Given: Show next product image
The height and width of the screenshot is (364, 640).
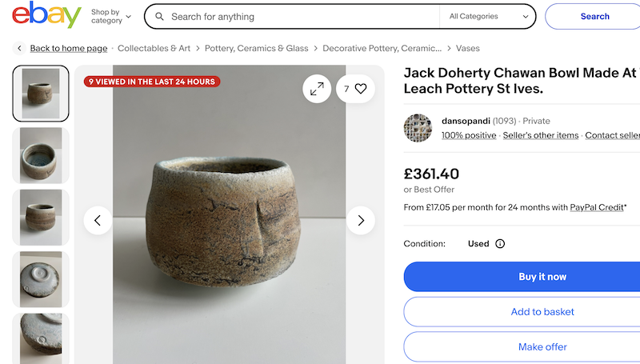Looking at the screenshot, I should [361, 220].
